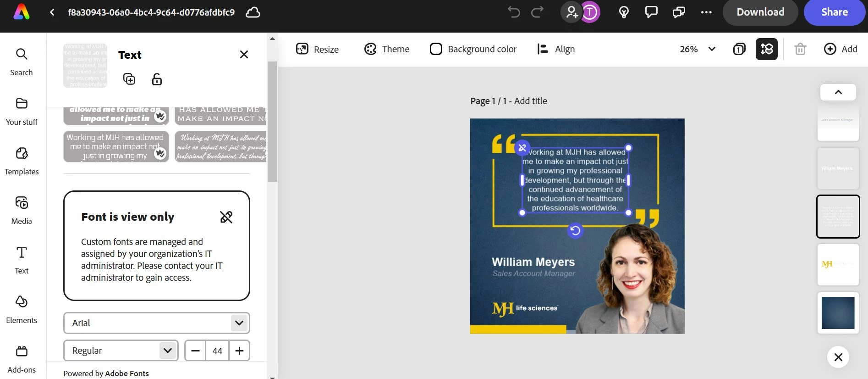Click the rotate handle below text box
Image resolution: width=868 pixels, height=379 pixels.
click(x=575, y=230)
